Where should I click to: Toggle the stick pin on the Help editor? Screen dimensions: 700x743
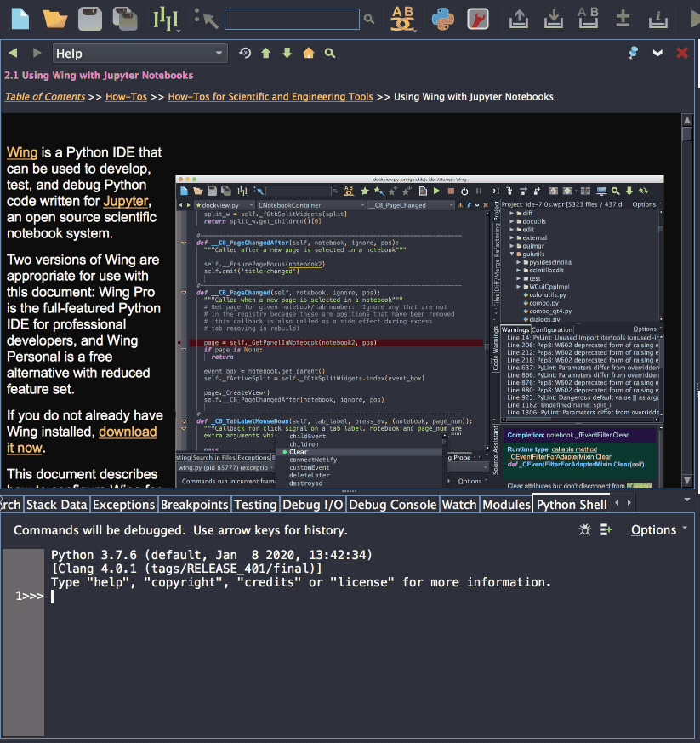[x=633, y=53]
